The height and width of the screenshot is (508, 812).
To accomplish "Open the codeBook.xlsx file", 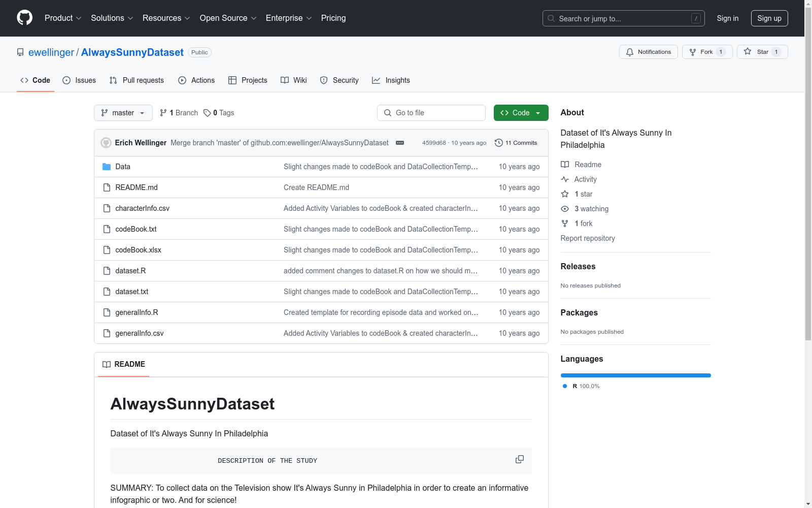I will click(138, 250).
